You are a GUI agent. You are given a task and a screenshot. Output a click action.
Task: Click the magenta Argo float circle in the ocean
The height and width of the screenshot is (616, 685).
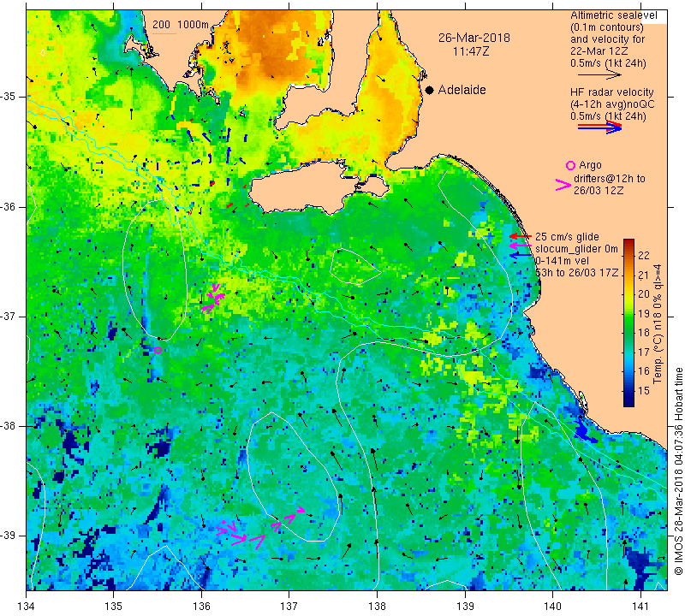tap(158, 350)
